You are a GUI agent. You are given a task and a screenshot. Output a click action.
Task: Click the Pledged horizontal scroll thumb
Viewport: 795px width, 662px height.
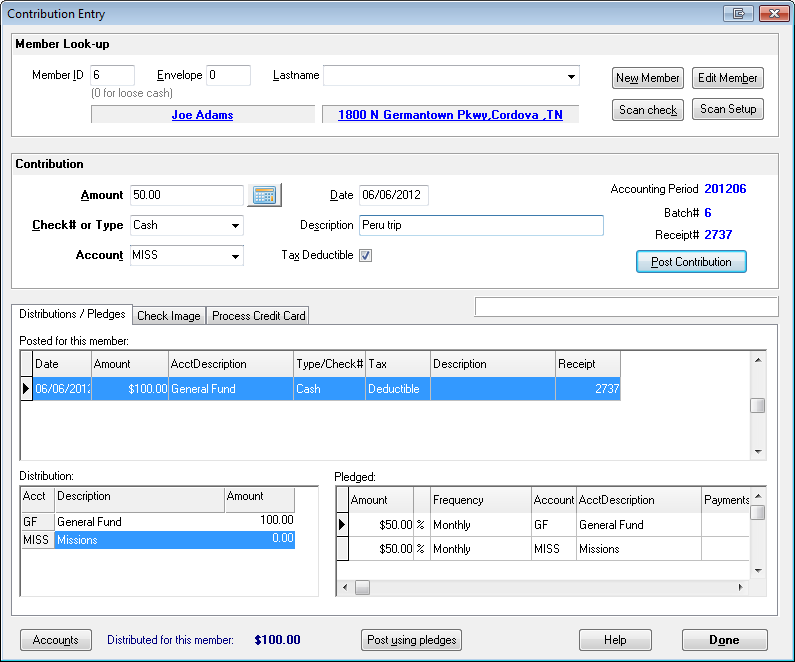tap(362, 587)
